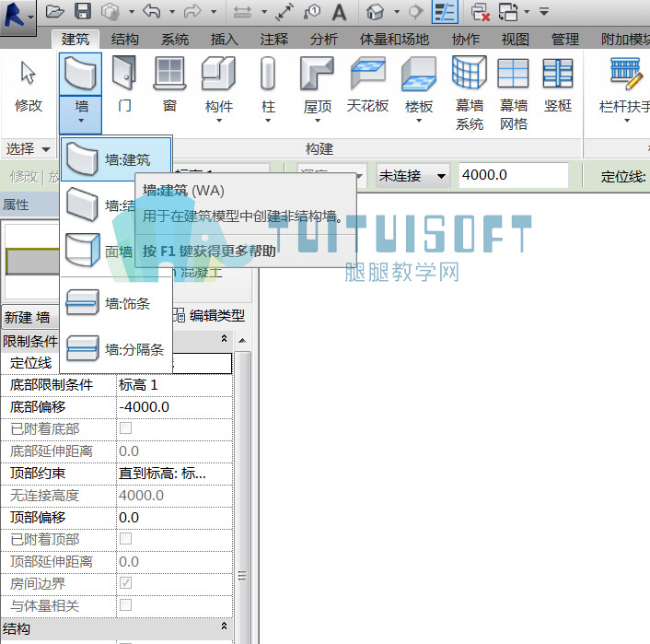650x644 pixels.
Task: Expand the 构件 dropdown arrow
Action: 219,121
